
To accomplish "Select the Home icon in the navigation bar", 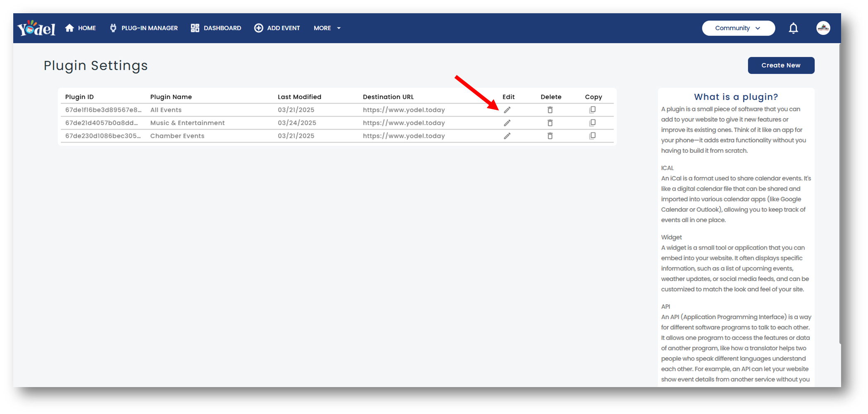I will click(x=69, y=28).
